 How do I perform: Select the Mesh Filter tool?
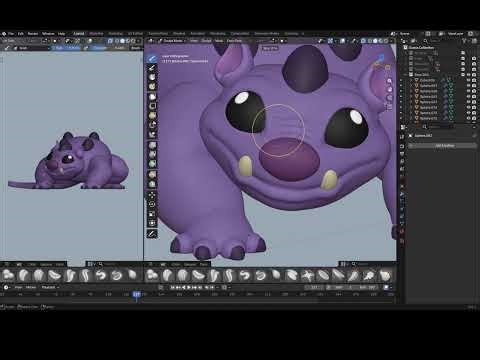(152, 145)
